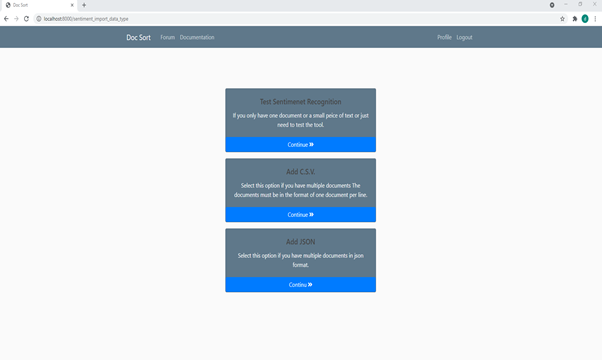Click the 'multiple documents in json format' text
The height and width of the screenshot is (360, 602).
tap(301, 260)
